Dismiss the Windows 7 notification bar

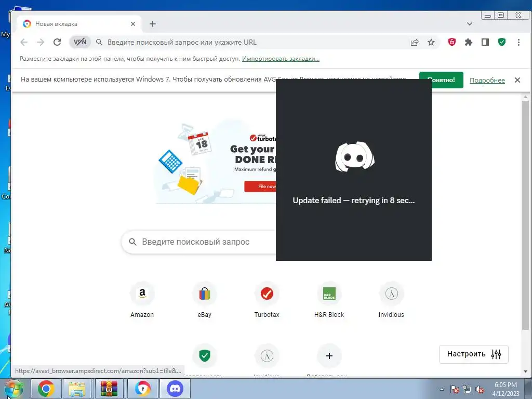[517, 80]
